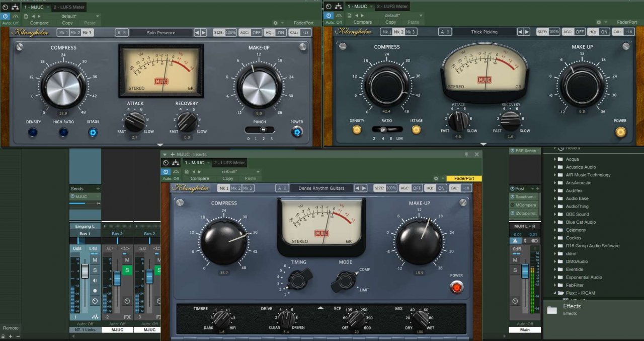Toggle red POWER button in Mk 1 plugin

pos(457,287)
